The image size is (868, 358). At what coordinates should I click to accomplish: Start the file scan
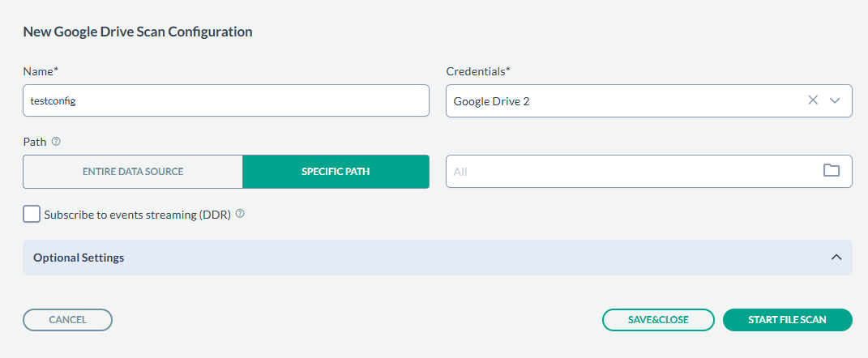pyautogui.click(x=787, y=320)
